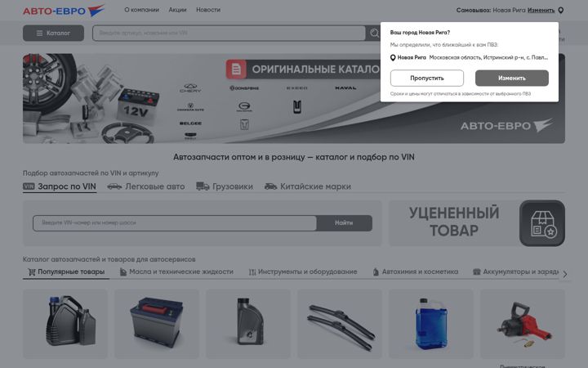Open the motor oil canisters product card
Image resolution: width=588 pixels, height=368 pixels.
click(x=65, y=324)
